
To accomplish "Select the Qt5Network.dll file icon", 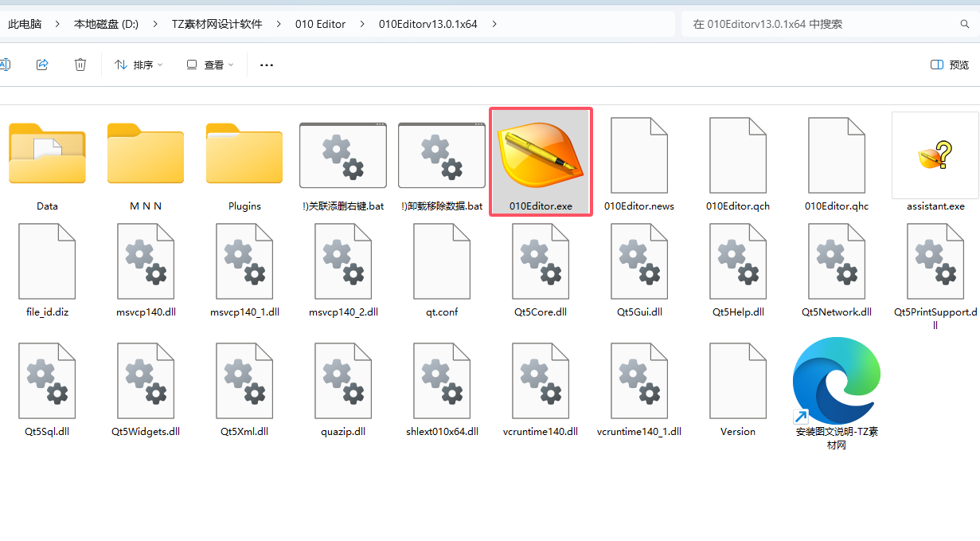I will pos(837,261).
